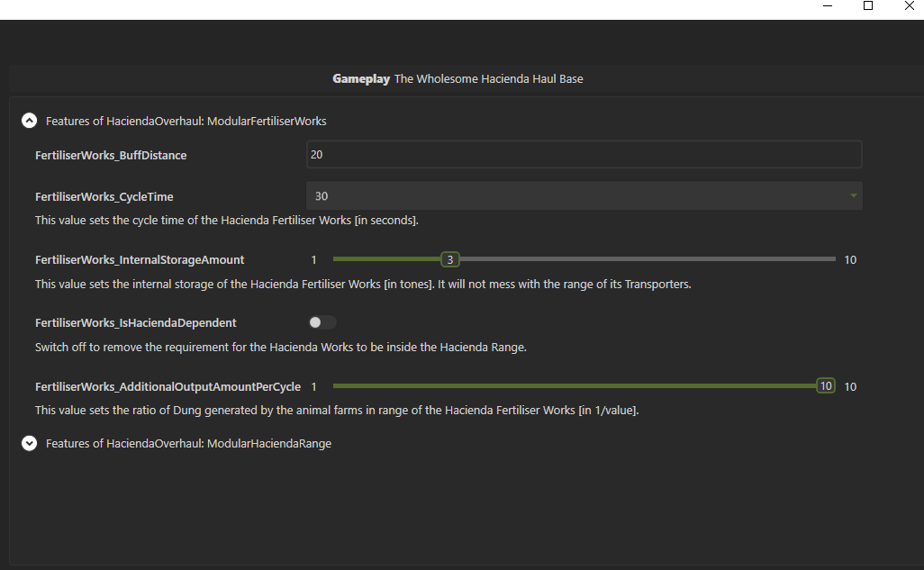Click the off-position knob of the Hacienda dependency toggle

tap(316, 321)
